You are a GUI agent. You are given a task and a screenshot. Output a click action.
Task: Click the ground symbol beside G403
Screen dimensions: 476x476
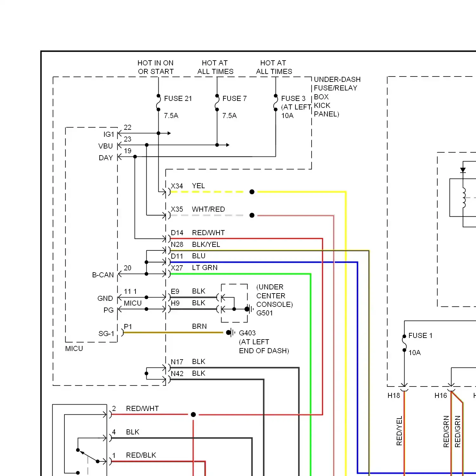231,333
